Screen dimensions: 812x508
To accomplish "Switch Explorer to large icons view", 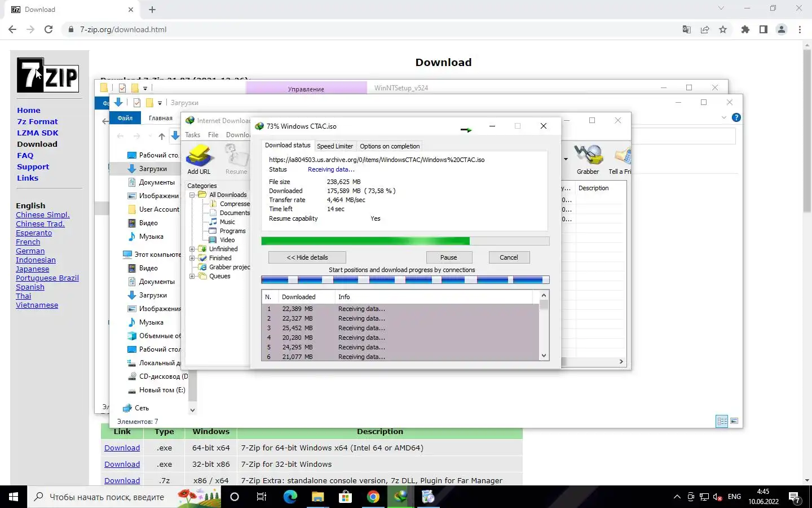I will tap(734, 421).
